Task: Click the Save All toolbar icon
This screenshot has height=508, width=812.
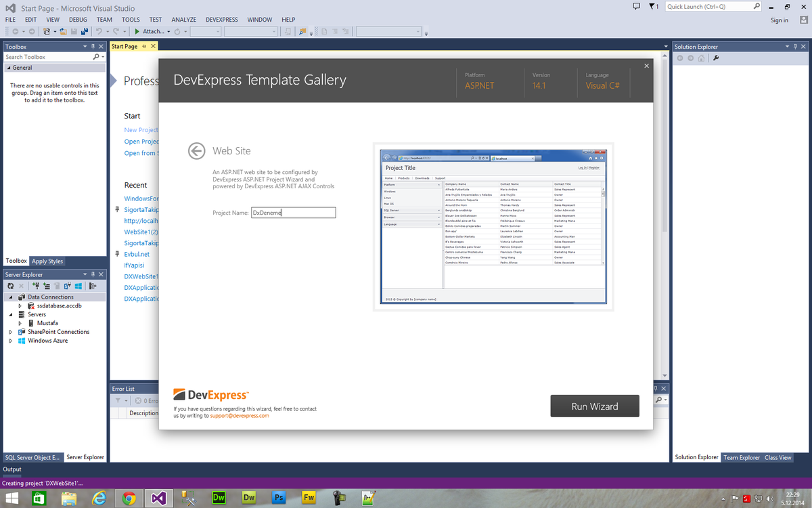Action: tap(84, 31)
